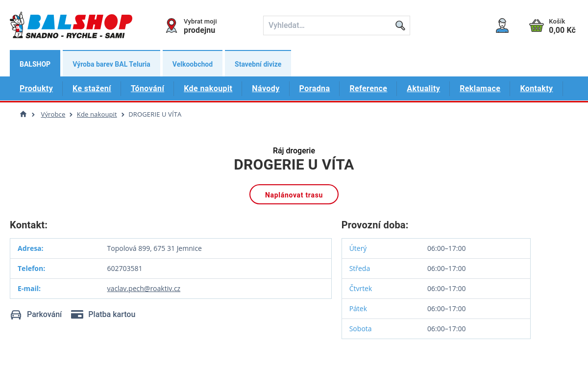Follow the Kde nakoupit breadcrumb link
Screen dimensions: 588x392
tap(97, 114)
